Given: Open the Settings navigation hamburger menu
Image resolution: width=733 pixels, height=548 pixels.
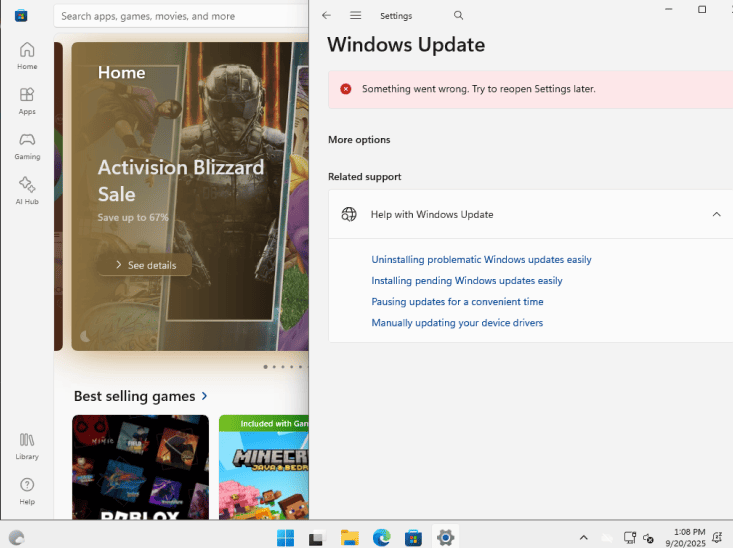Looking at the screenshot, I should [x=356, y=15].
